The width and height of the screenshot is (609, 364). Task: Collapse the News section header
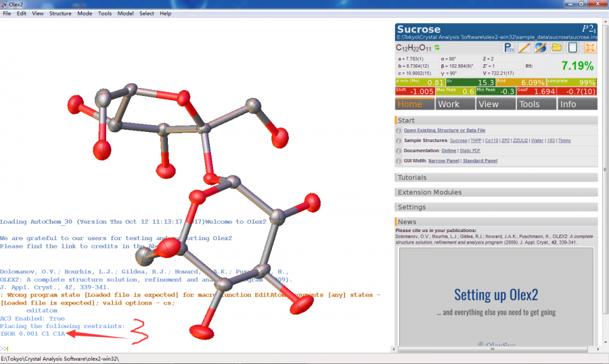tap(496, 222)
